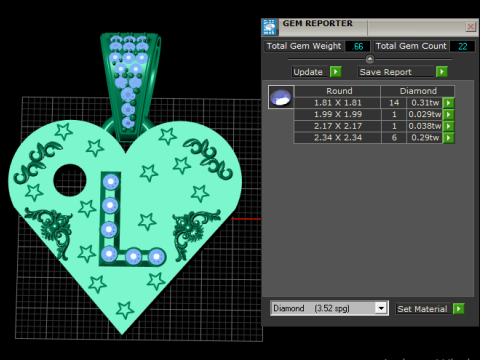Click the Round column header

coord(338,91)
